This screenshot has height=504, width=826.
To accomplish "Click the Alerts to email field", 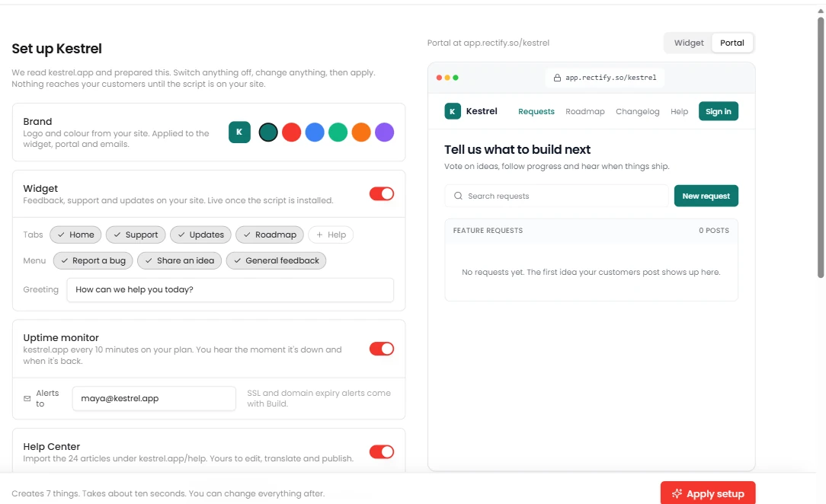I will coord(154,399).
